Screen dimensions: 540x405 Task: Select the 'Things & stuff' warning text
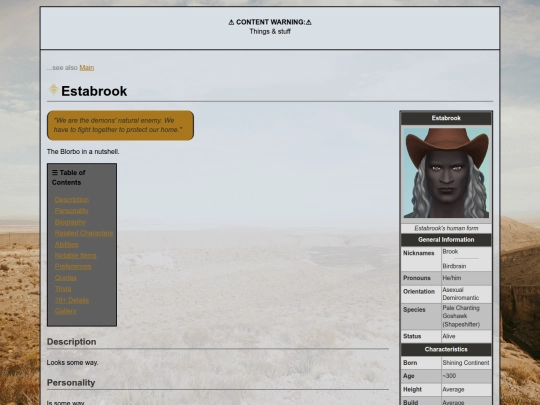coord(270,31)
